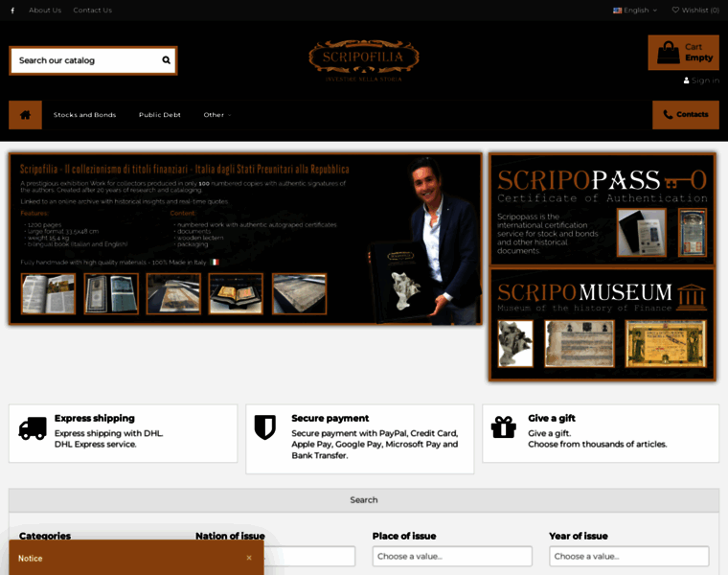Click the Express shipping truck icon
Screen dimensions: 728x575
(x=33, y=428)
